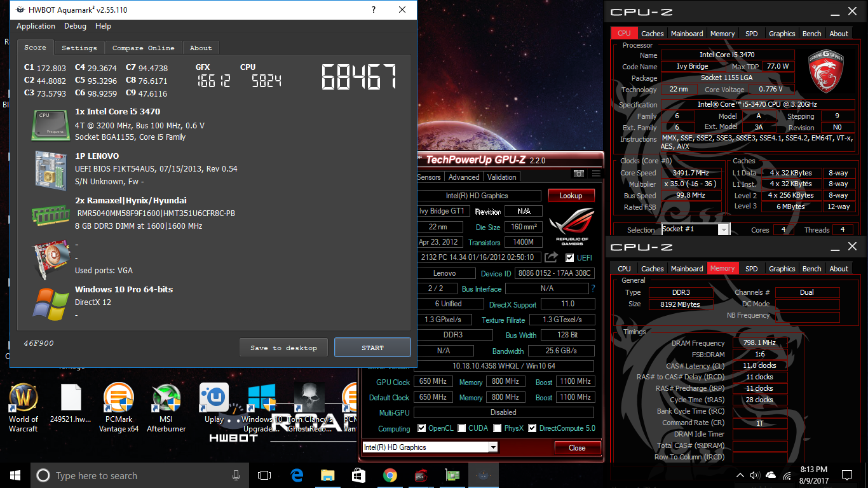Click the Windows flag icon in Aquamark
868x488 pixels.
51,304
